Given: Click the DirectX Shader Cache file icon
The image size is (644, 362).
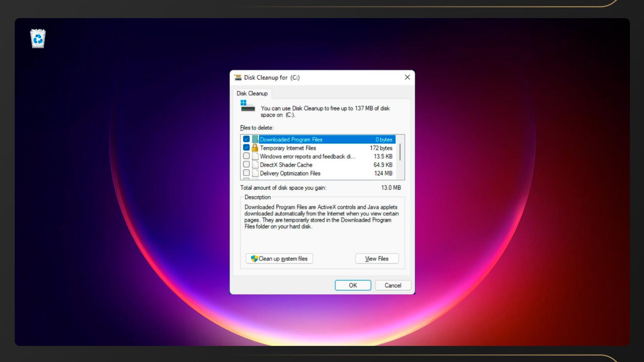Looking at the screenshot, I should (x=255, y=165).
